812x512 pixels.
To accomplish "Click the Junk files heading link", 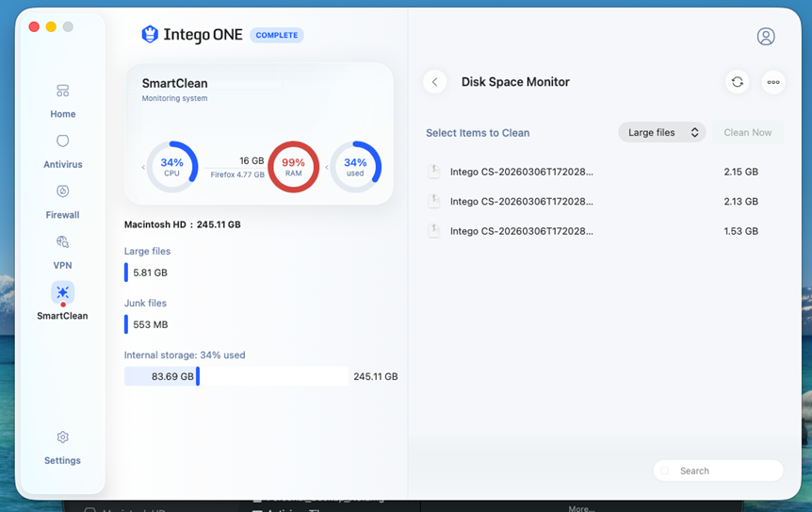I will (145, 304).
